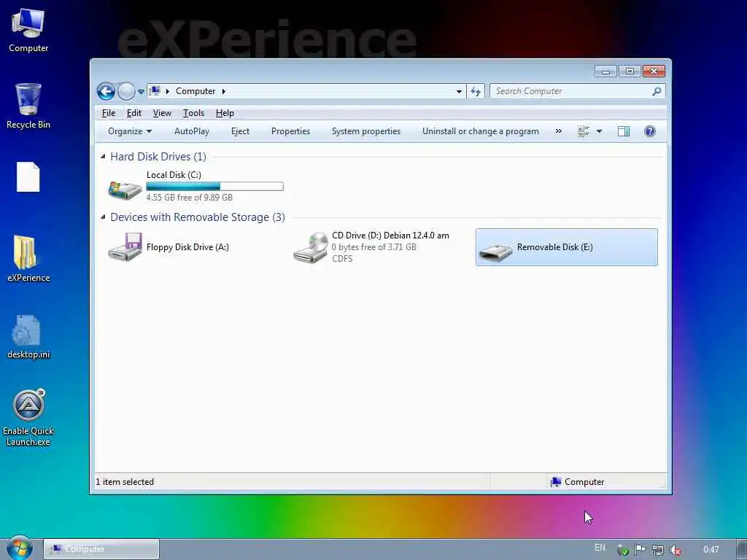The height and width of the screenshot is (560, 747).
Task: Open the Computer desktop icon
Action: 28,30
